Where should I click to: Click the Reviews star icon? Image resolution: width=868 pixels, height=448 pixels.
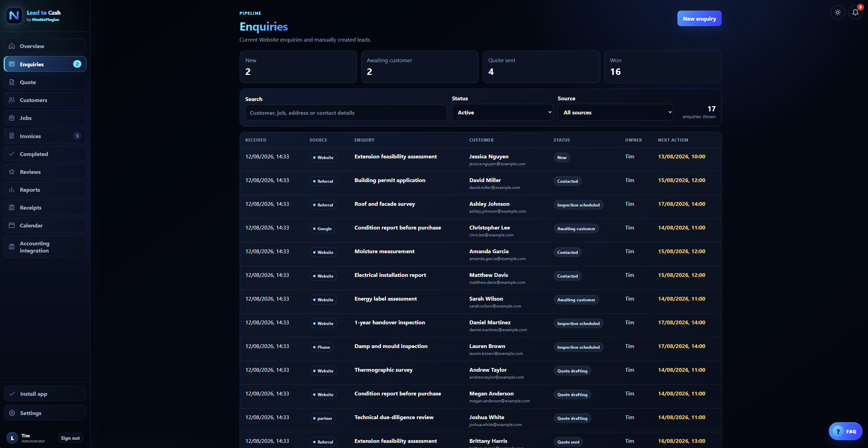[12, 172]
